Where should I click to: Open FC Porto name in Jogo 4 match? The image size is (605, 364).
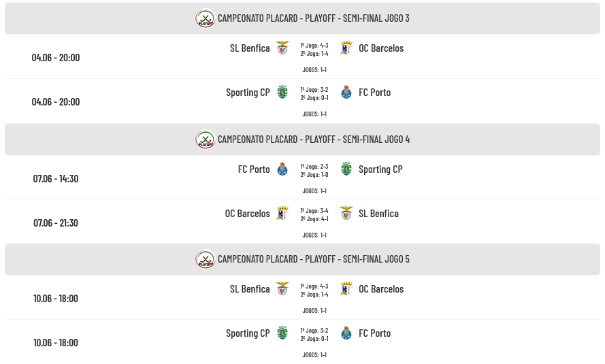(254, 169)
